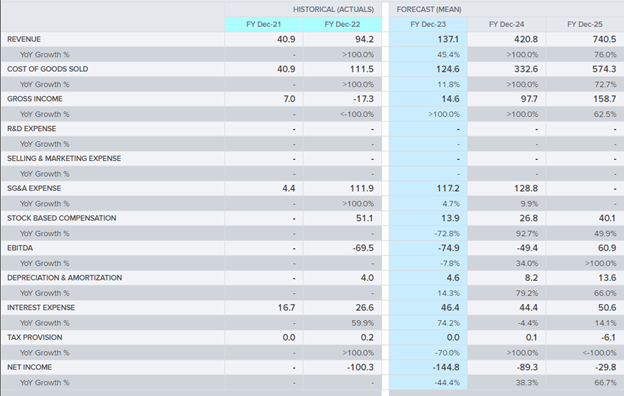Select the FY Dec-21 column header

pos(263,24)
